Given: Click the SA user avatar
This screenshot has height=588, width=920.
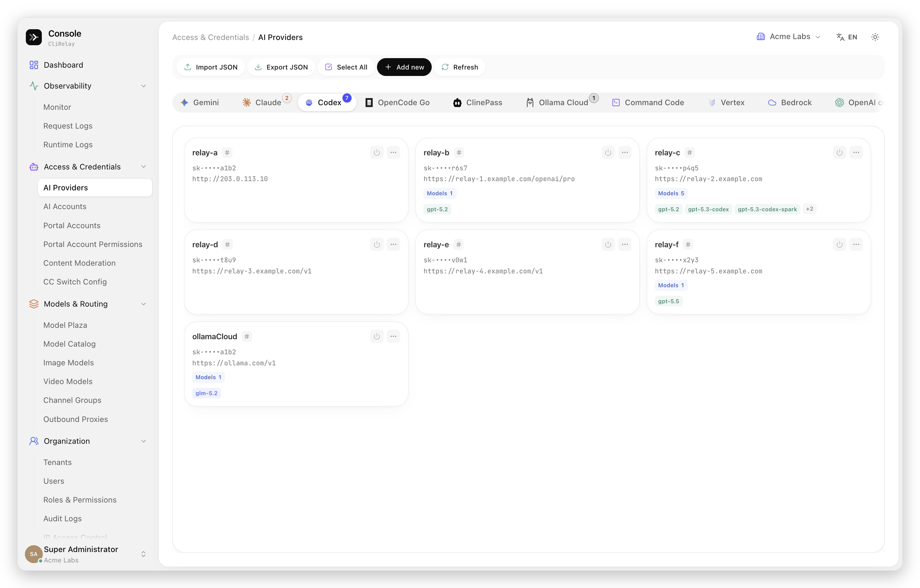Looking at the screenshot, I should (x=34, y=554).
